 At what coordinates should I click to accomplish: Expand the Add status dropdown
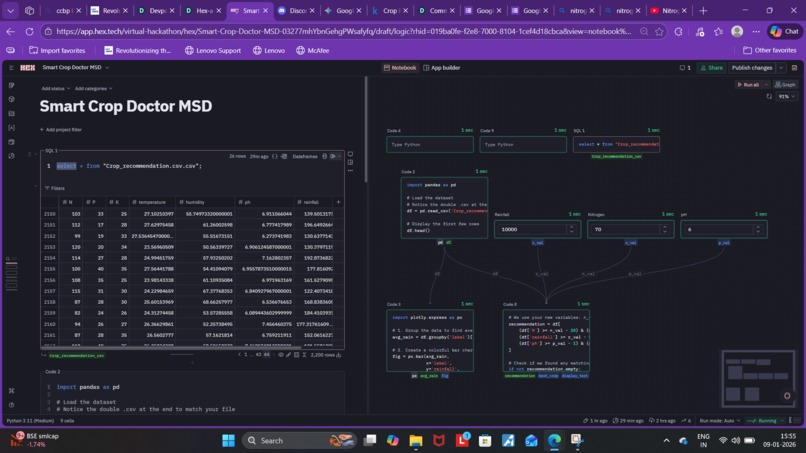point(56,88)
